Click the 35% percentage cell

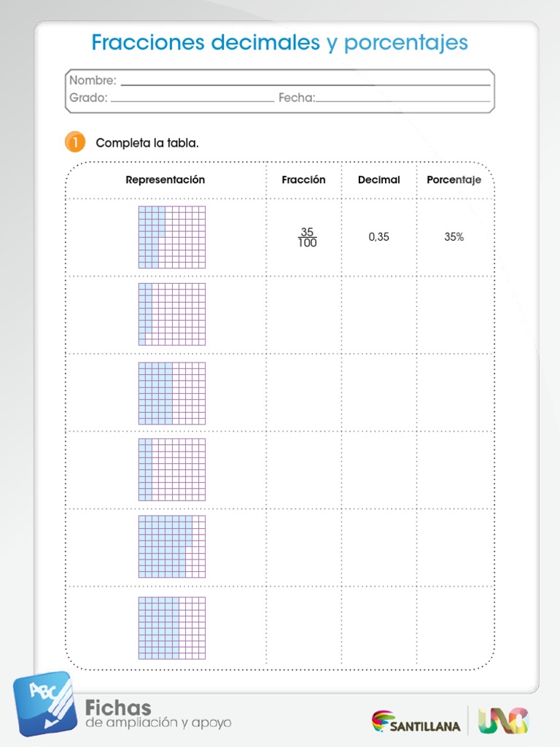454,237
